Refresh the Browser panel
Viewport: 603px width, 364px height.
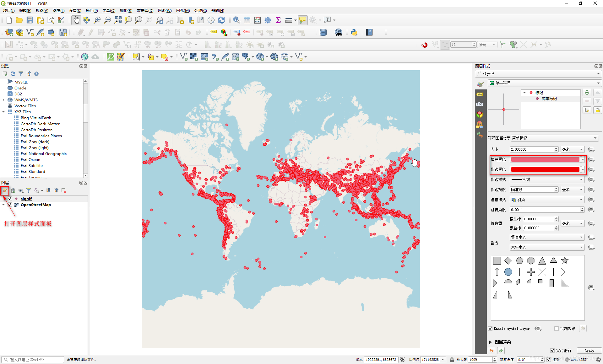13,74
